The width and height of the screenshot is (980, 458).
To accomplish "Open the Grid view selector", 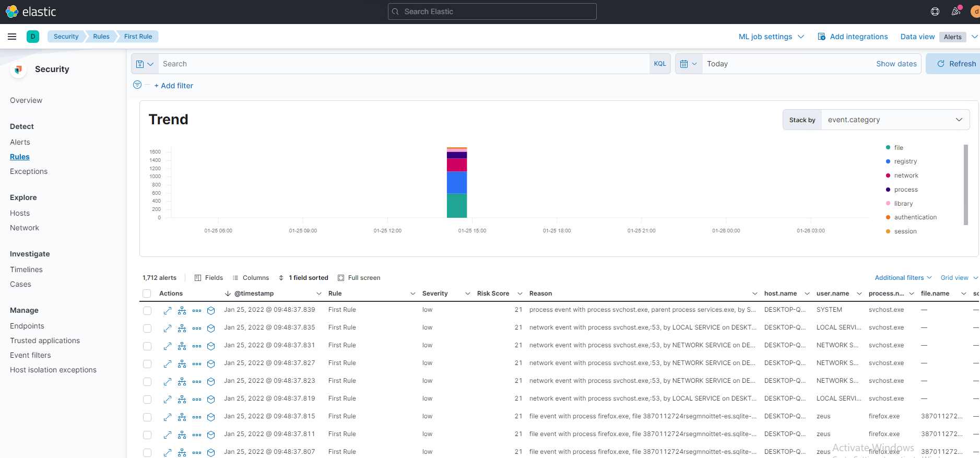I will tap(959, 278).
